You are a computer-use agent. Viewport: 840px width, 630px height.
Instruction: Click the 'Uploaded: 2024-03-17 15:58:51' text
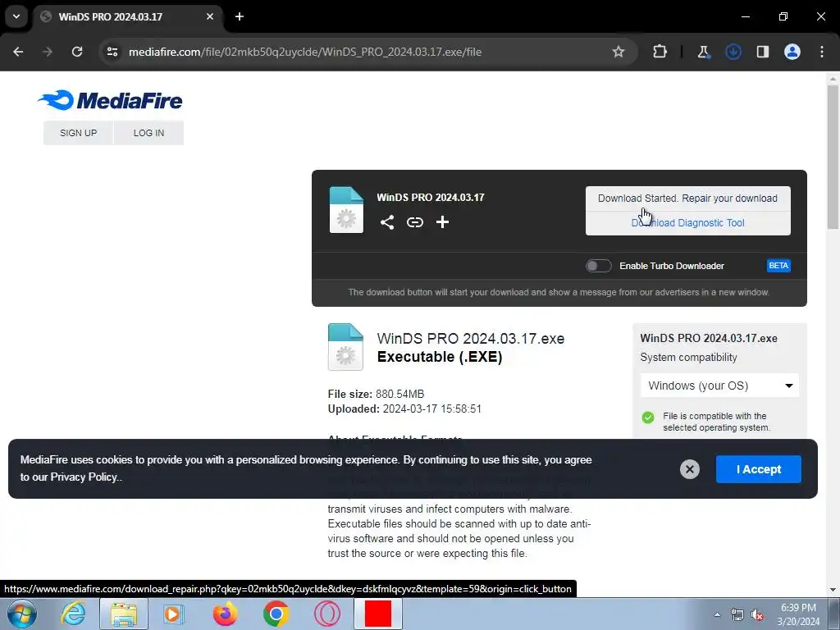404,409
